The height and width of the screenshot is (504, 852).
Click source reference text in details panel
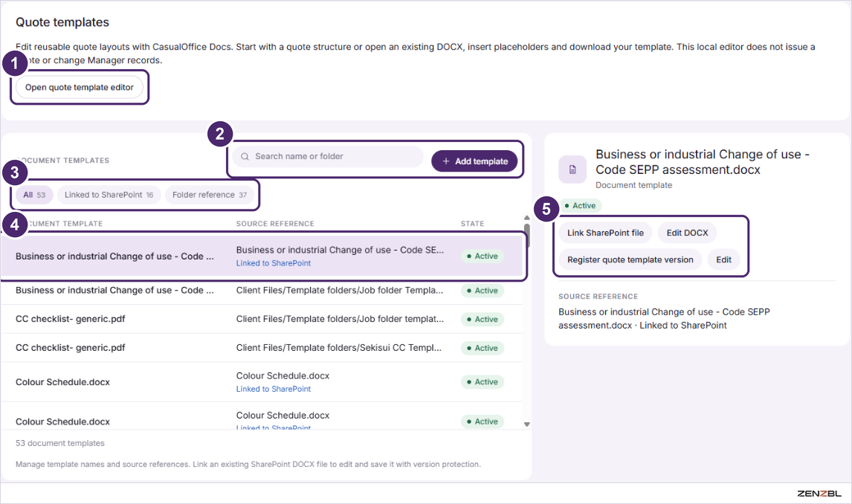(664, 318)
